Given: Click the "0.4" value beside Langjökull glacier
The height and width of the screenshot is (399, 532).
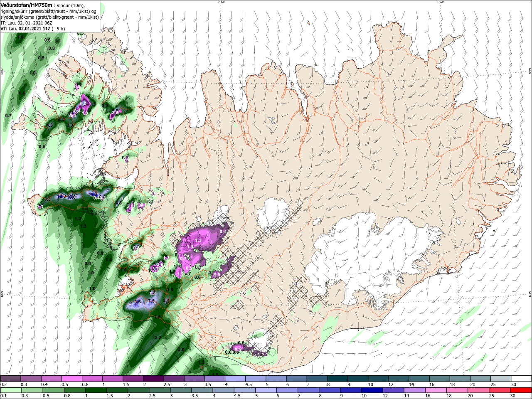Looking at the screenshot, I should (x=223, y=232).
